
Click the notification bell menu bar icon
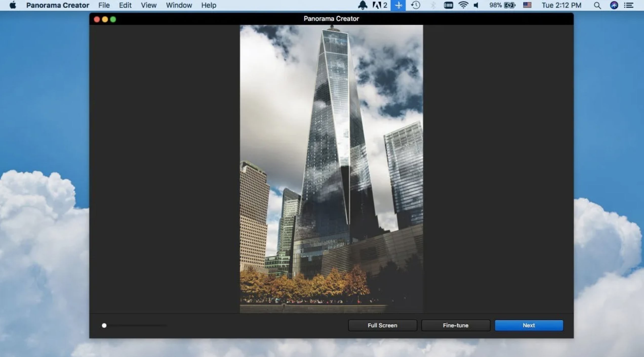point(363,5)
